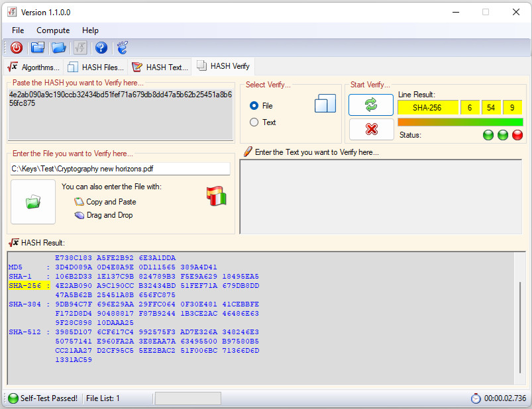Click the Copy and Paste label
532x409 pixels.
(111, 202)
